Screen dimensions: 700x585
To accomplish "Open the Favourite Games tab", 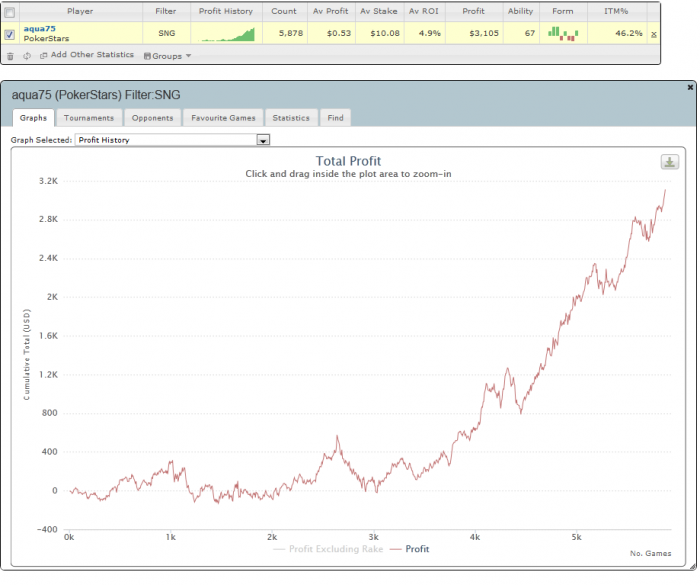I will 223,118.
